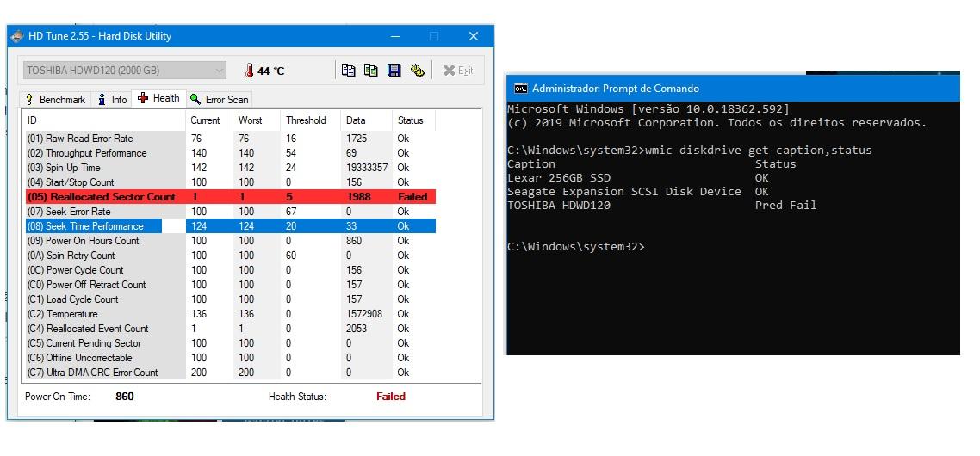The height and width of the screenshot is (456, 980).
Task: Save results with the floppy disk icon
Action: point(394,71)
